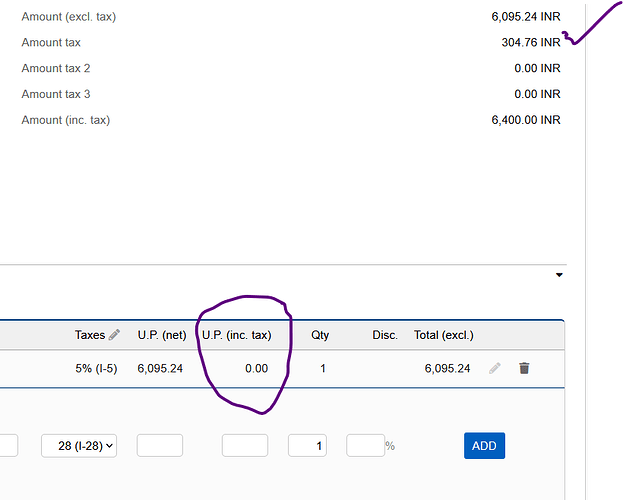The width and height of the screenshot is (623, 500).
Task: Click the partially visible leftmost input field
Action: pos(8,446)
